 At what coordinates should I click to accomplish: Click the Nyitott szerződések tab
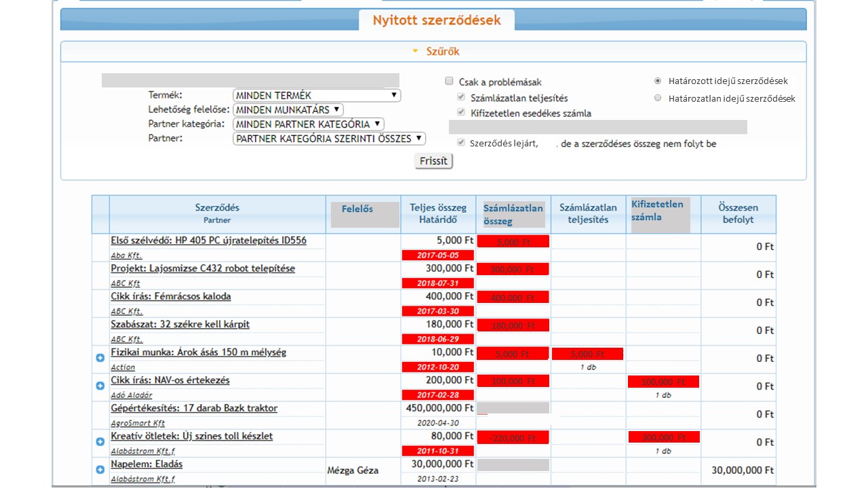coord(436,20)
